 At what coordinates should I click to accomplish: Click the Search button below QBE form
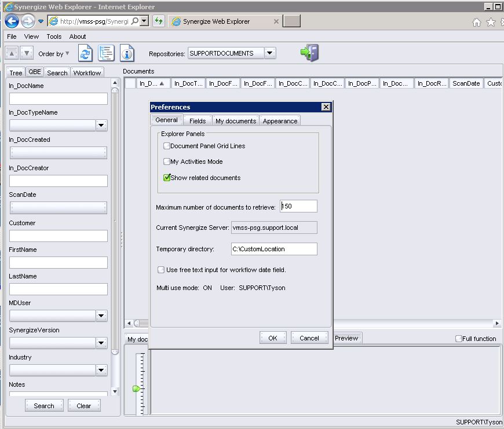44,406
